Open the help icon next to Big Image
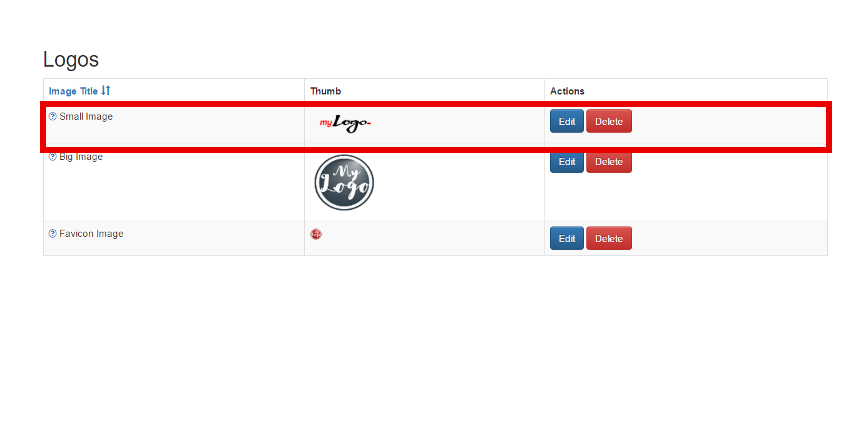This screenshot has width=863, height=431. point(53,157)
